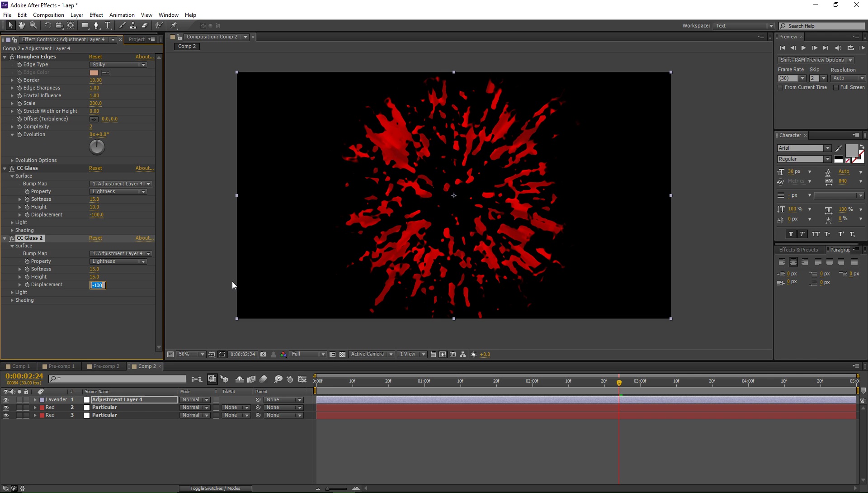Toggle visibility eye icon for Adjustment Layer 4
Viewport: 868px width, 493px height.
(5, 399)
